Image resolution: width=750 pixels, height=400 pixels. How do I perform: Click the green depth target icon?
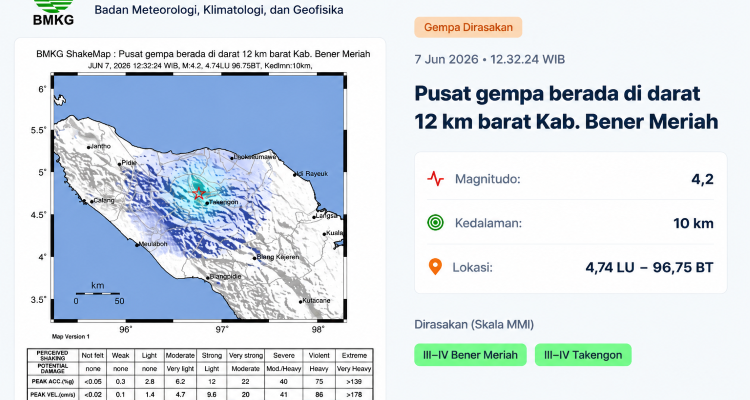tap(435, 223)
